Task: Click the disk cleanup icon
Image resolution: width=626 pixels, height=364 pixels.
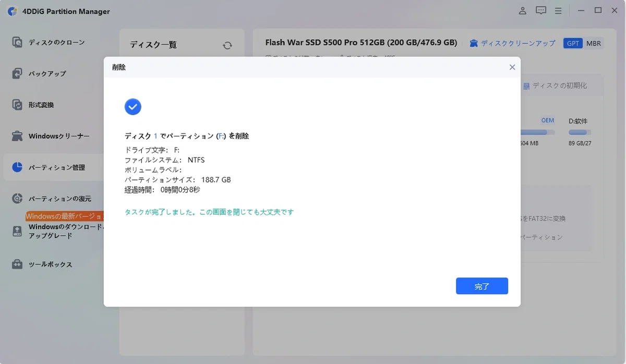Action: 474,43
